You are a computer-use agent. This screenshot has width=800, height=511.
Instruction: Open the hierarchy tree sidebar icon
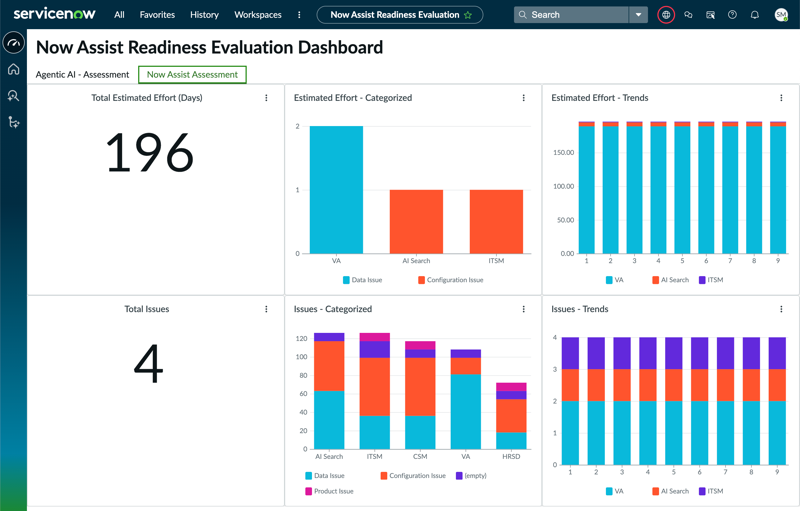click(14, 122)
